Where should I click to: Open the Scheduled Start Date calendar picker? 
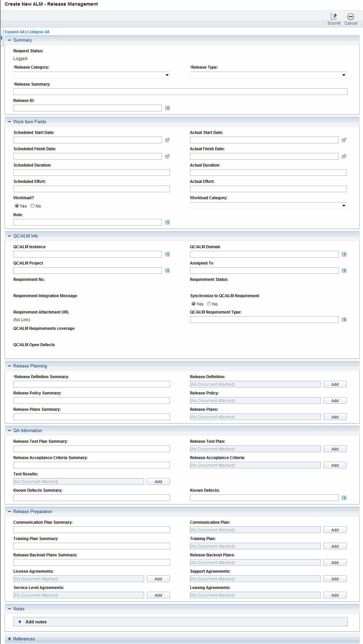[167, 140]
